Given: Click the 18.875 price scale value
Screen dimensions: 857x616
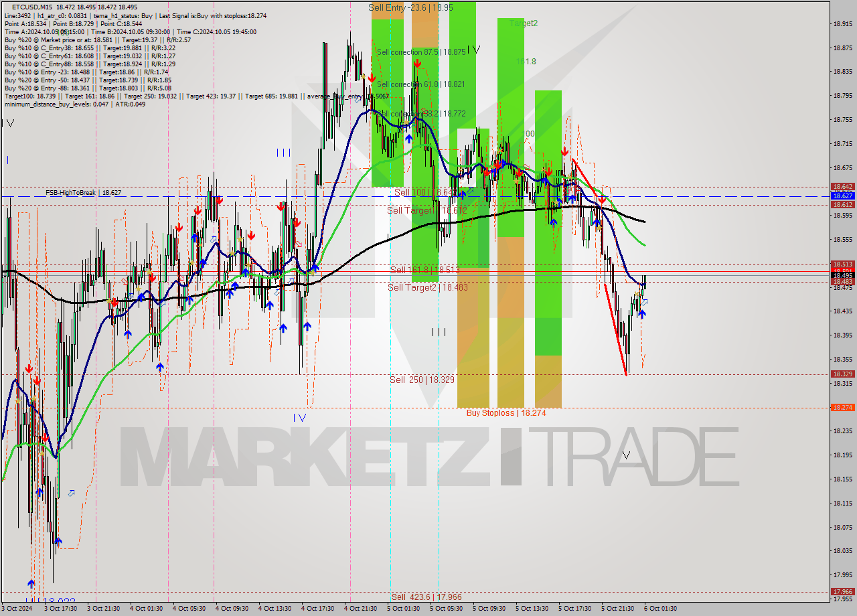Looking at the screenshot, I should click(842, 48).
